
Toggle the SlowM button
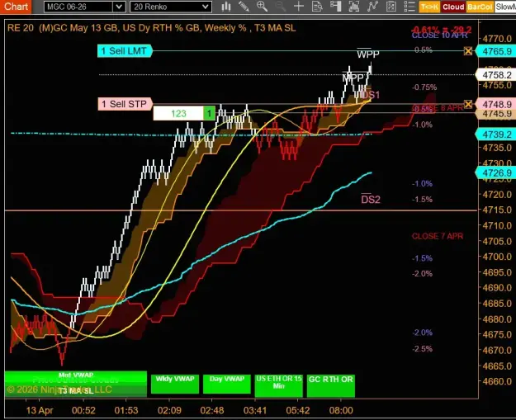coord(505,7)
